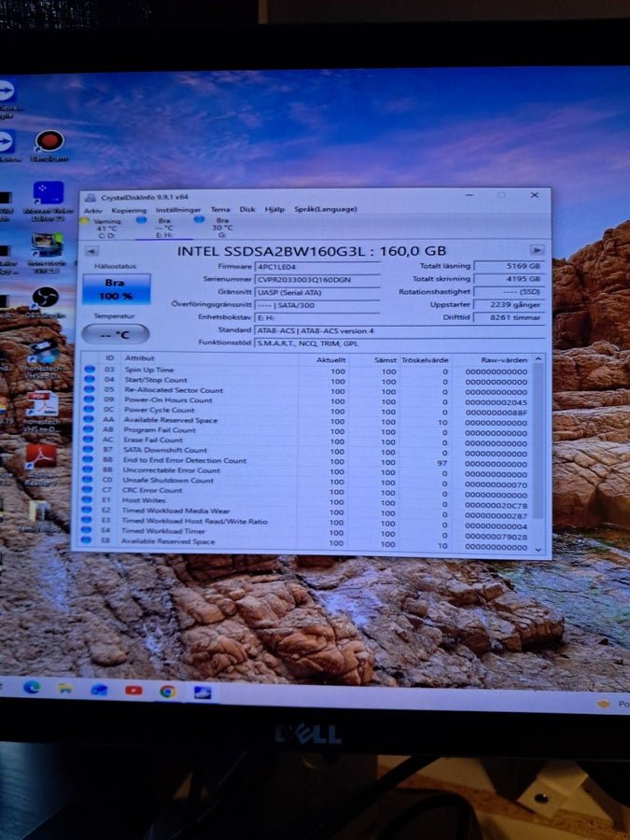Click scrollbar up arrow in attribute list
The height and width of the screenshot is (840, 630).
538,358
